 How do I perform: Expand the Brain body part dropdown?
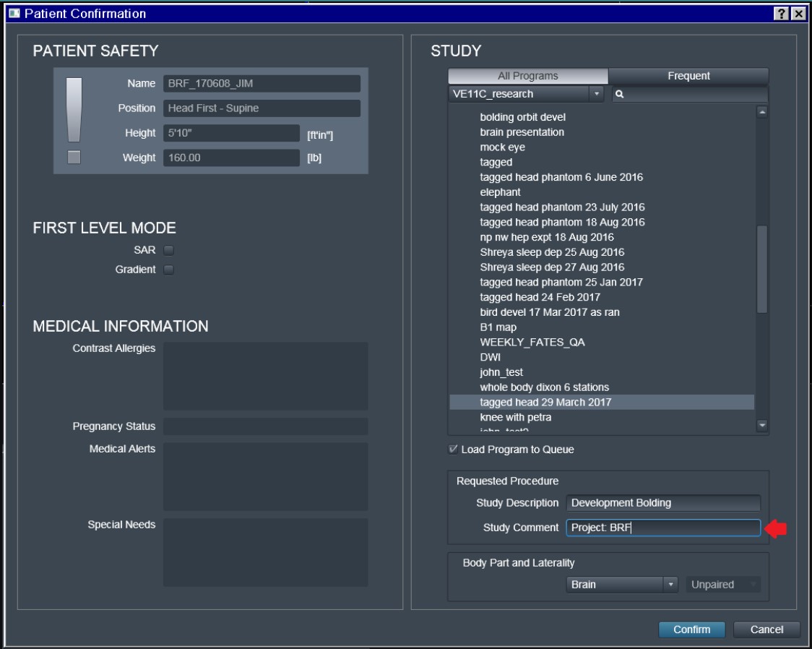(622, 585)
